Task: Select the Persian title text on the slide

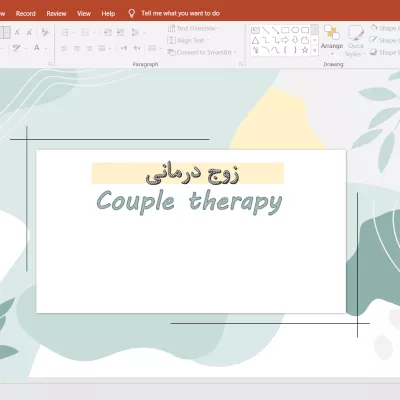Action: point(192,173)
